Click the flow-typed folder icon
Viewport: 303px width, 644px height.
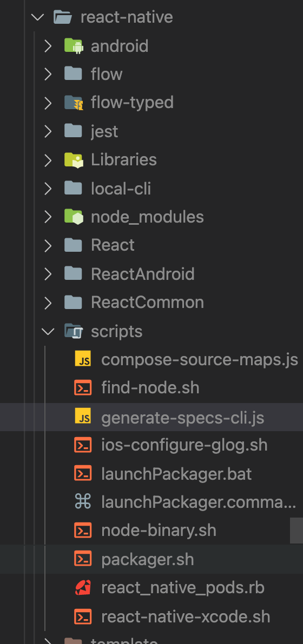pos(74,102)
